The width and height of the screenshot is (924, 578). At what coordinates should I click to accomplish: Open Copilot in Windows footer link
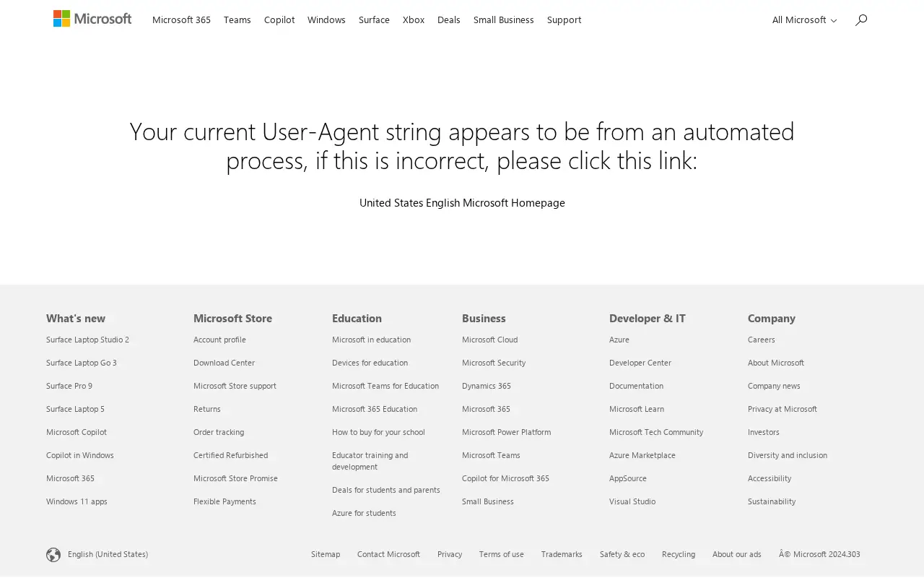[x=80, y=455]
